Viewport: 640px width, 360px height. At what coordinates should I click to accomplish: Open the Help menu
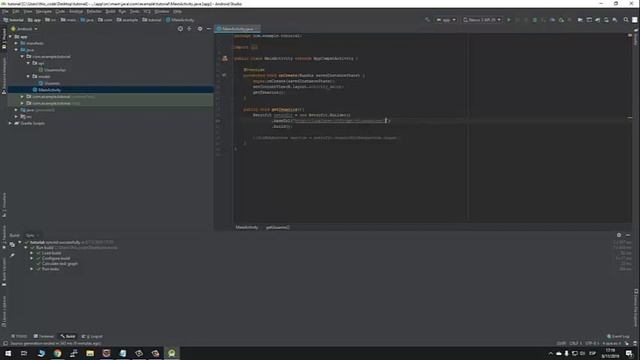177,11
